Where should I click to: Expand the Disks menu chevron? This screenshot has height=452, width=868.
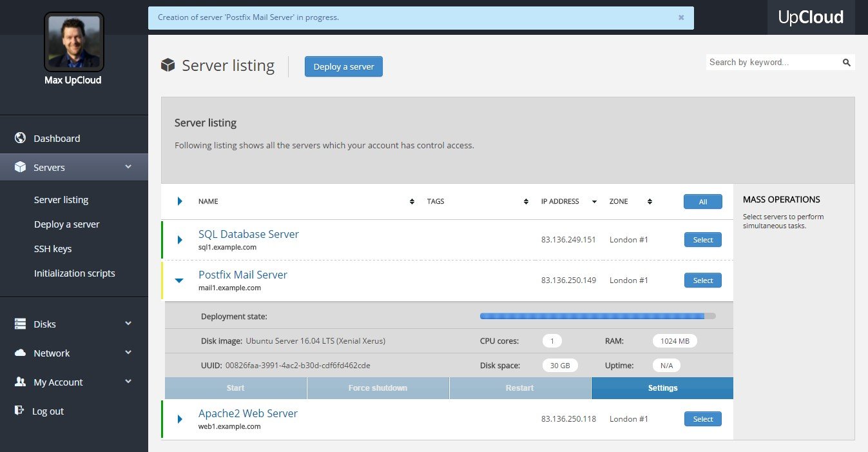tap(128, 323)
